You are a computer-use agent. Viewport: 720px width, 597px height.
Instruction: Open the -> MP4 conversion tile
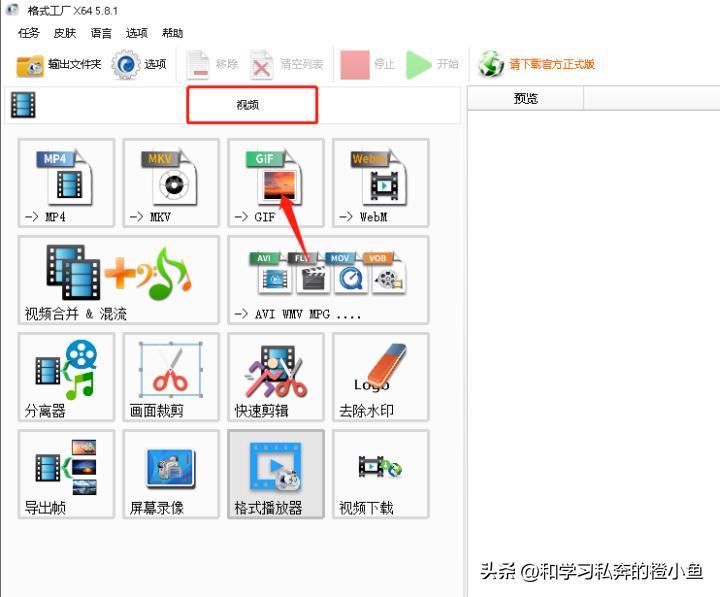tap(66, 183)
